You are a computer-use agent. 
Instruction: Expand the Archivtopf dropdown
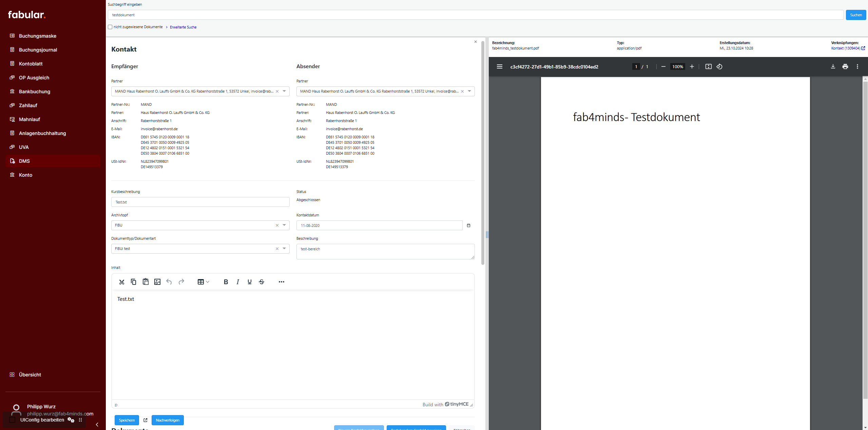(x=284, y=225)
